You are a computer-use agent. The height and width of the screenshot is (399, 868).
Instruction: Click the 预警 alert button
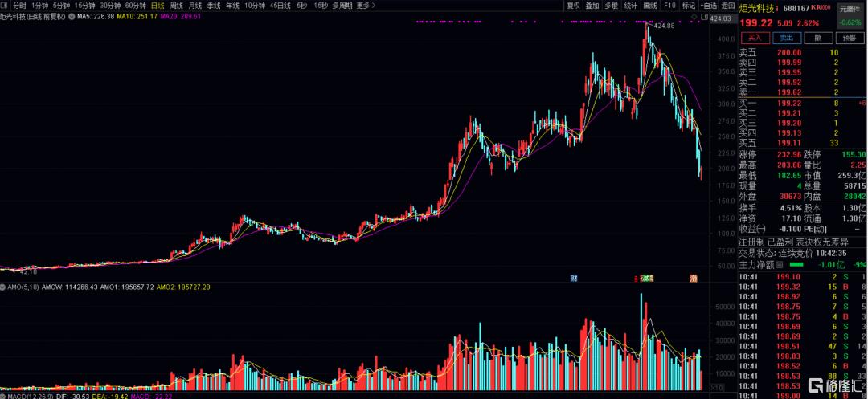tap(850, 38)
